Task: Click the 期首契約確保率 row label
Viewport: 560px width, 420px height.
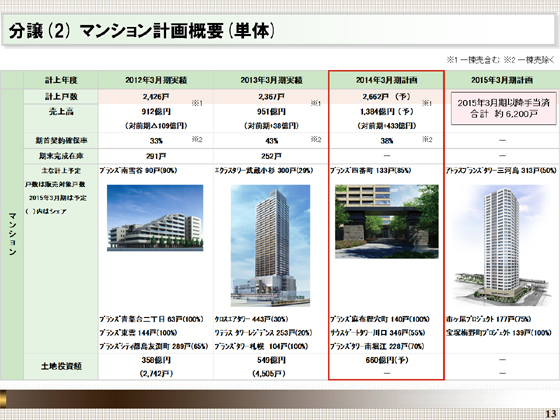Action: (61, 141)
